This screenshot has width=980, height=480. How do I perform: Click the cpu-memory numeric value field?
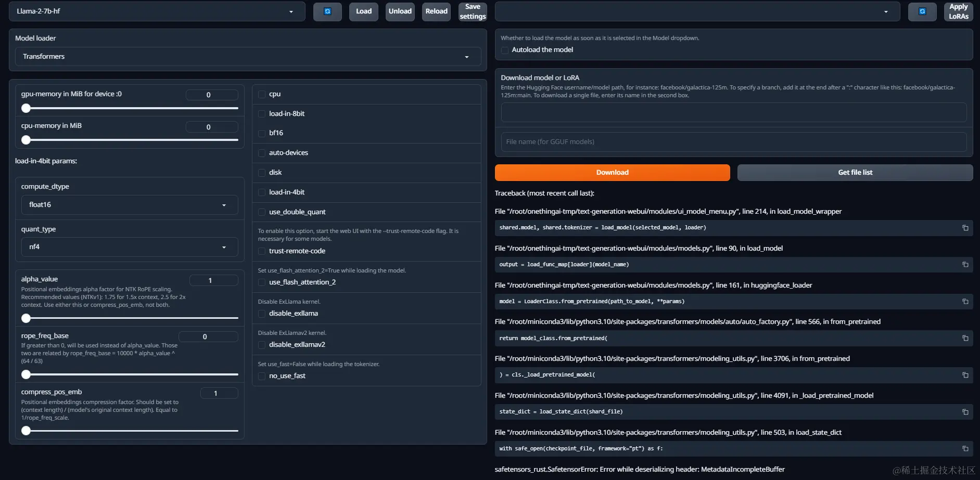click(x=212, y=127)
